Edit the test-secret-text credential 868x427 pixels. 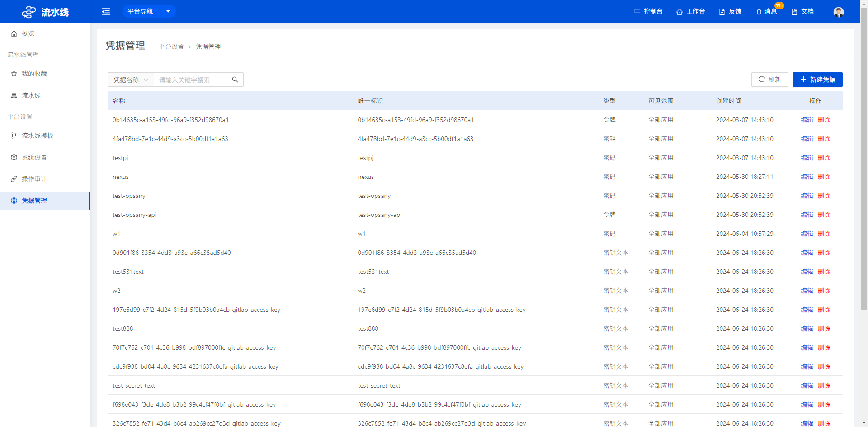coord(807,385)
